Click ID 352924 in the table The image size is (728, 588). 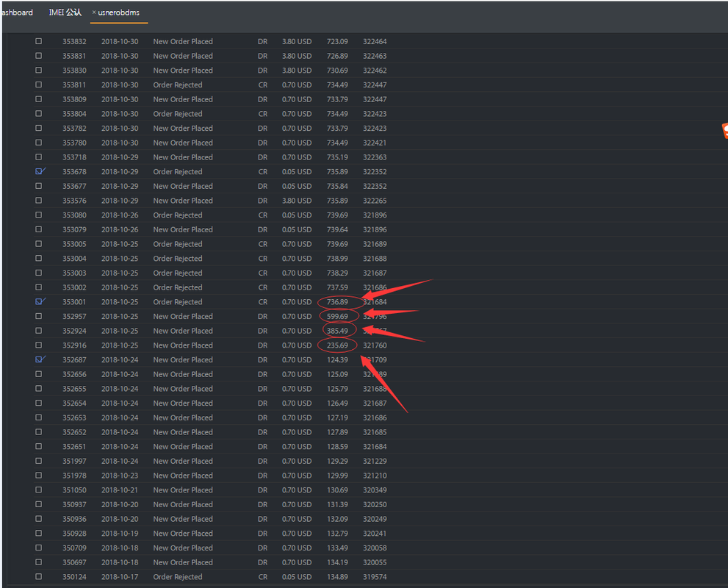pyautogui.click(x=74, y=331)
